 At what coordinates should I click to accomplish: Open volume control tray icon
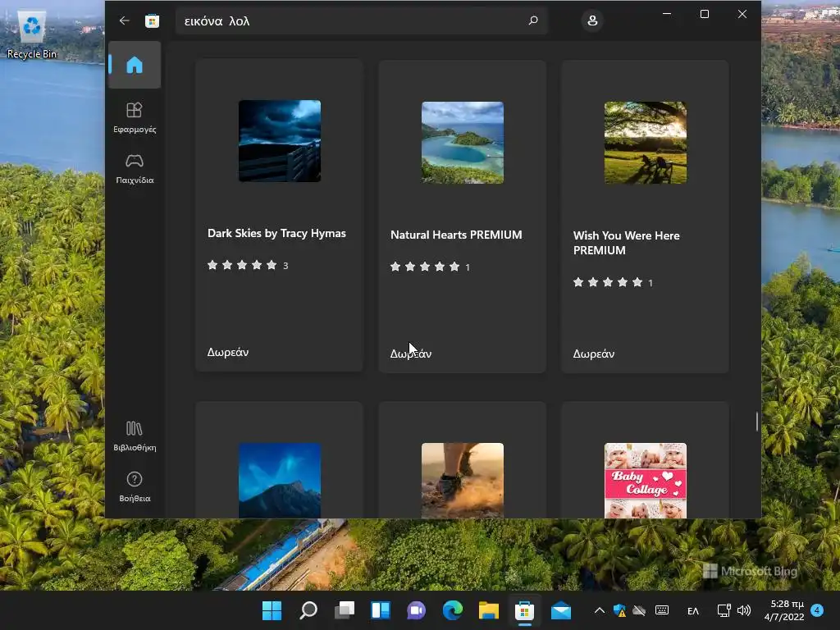pyautogui.click(x=744, y=610)
